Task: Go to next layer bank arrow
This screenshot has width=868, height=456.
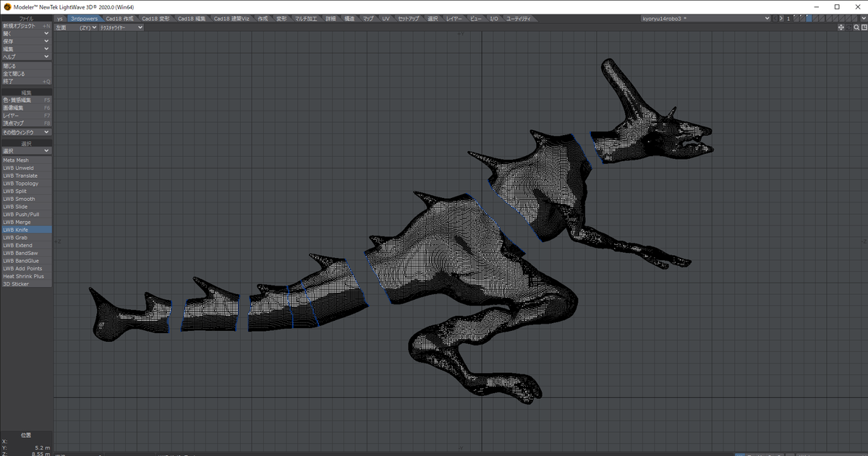Action: [x=781, y=18]
